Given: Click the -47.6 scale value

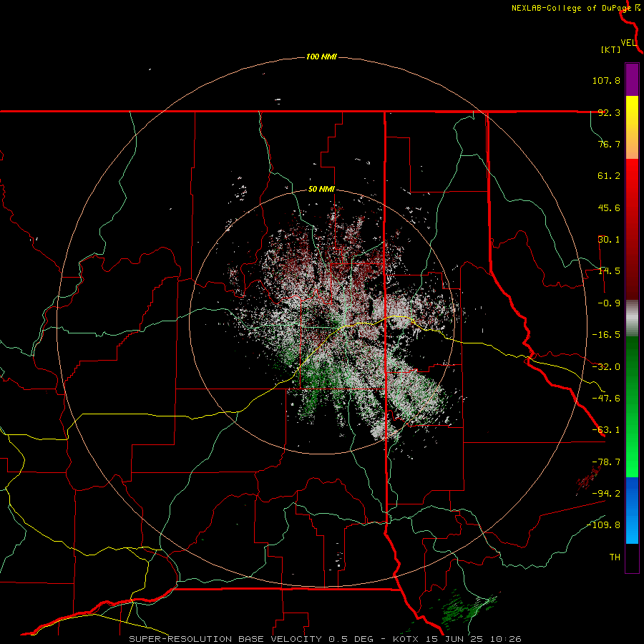Looking at the screenshot, I should pyautogui.click(x=606, y=399).
